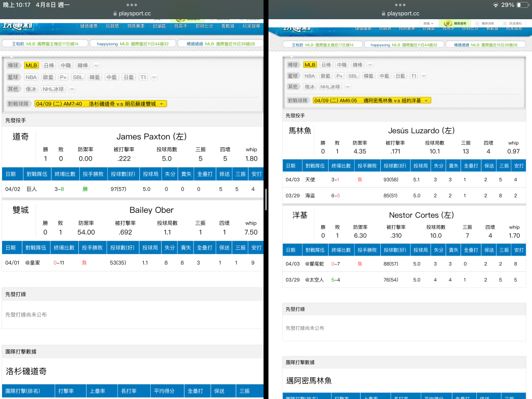Click 04/03 天使 game row for Luzardo

(404, 179)
